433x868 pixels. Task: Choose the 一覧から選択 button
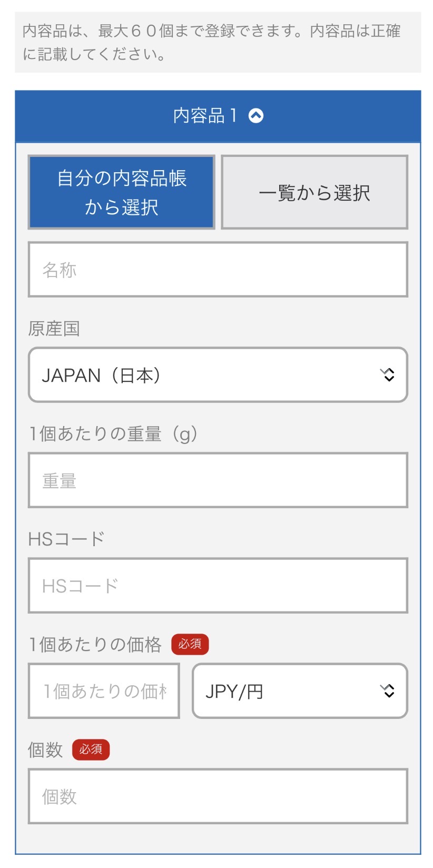tap(314, 192)
